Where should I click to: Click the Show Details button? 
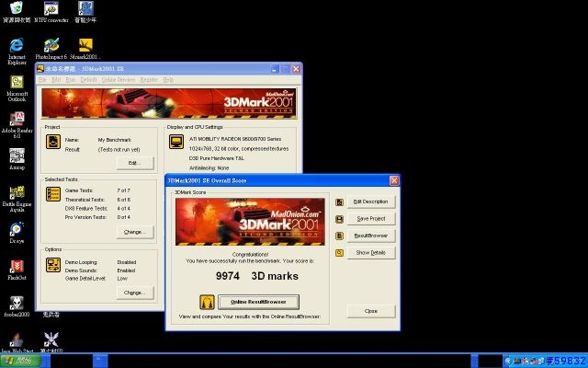pyautogui.click(x=371, y=253)
